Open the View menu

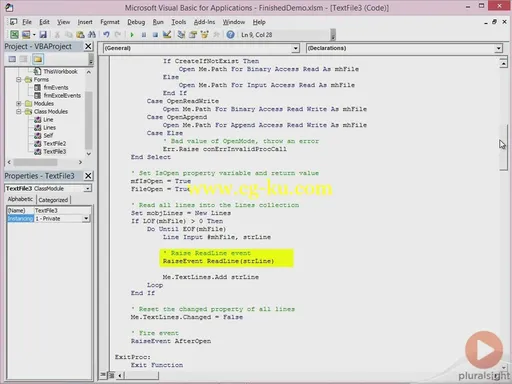63,22
